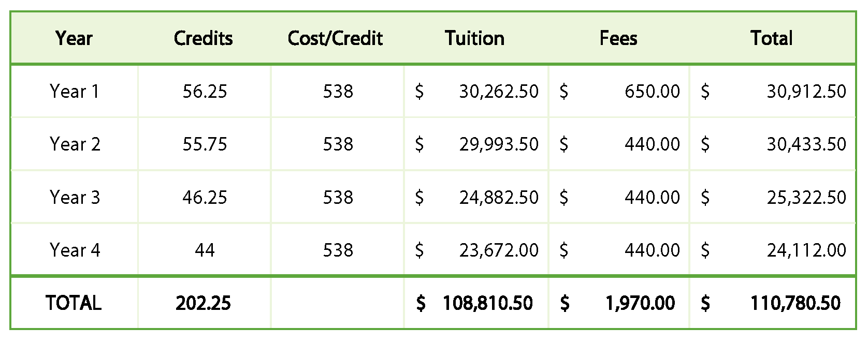This screenshot has width=868, height=343.
Task: Select the 56.25 credits cell
Action: pyautogui.click(x=205, y=92)
